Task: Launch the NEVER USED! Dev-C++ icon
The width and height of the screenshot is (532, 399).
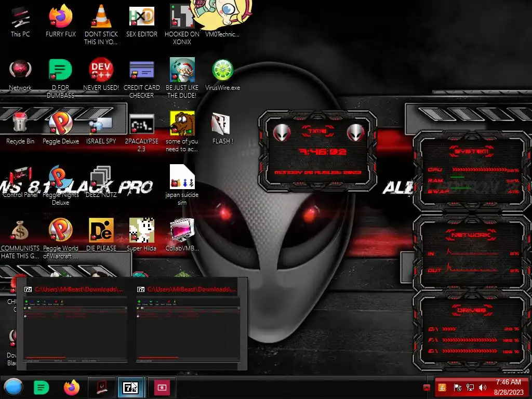Action: 101,75
